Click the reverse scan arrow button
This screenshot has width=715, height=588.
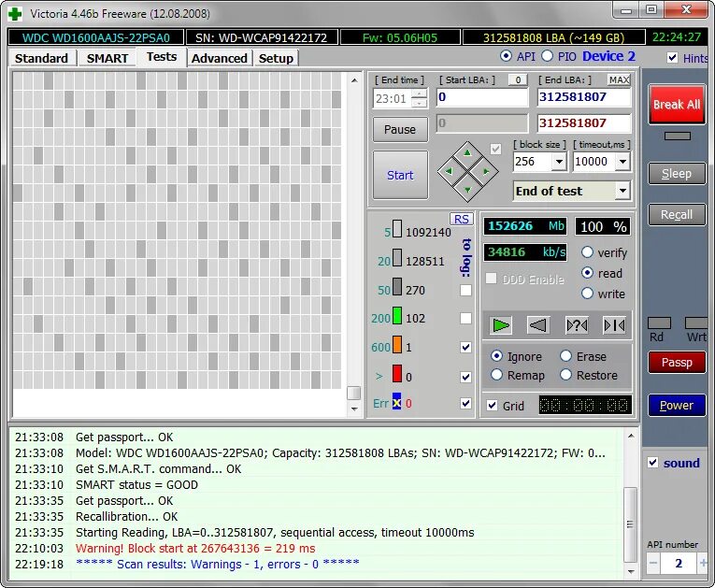538,325
